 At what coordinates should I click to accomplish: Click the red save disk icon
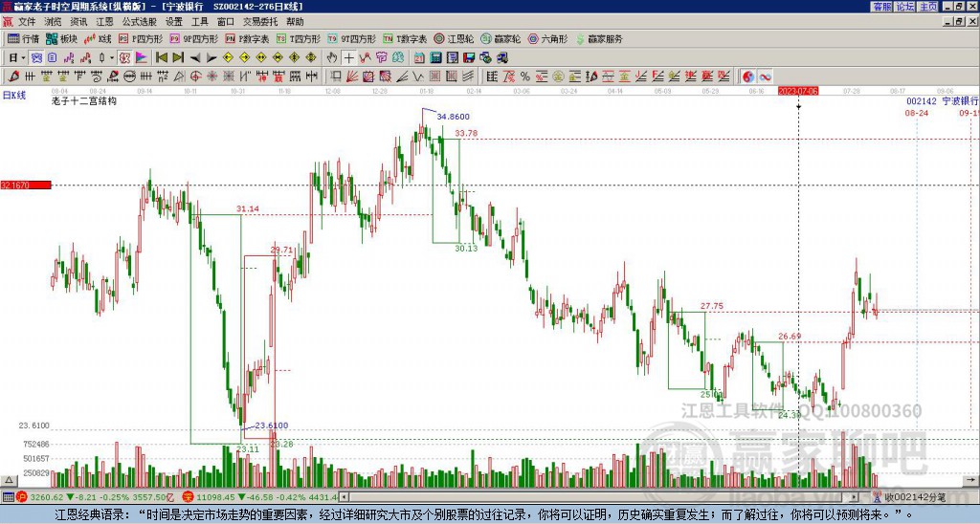pos(469,57)
